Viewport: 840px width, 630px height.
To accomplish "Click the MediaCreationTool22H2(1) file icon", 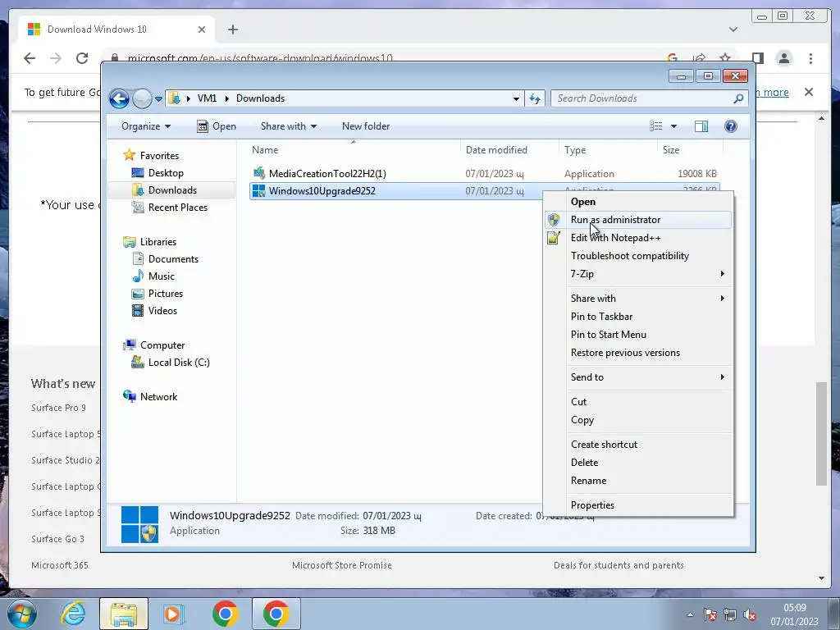I will coord(258,173).
